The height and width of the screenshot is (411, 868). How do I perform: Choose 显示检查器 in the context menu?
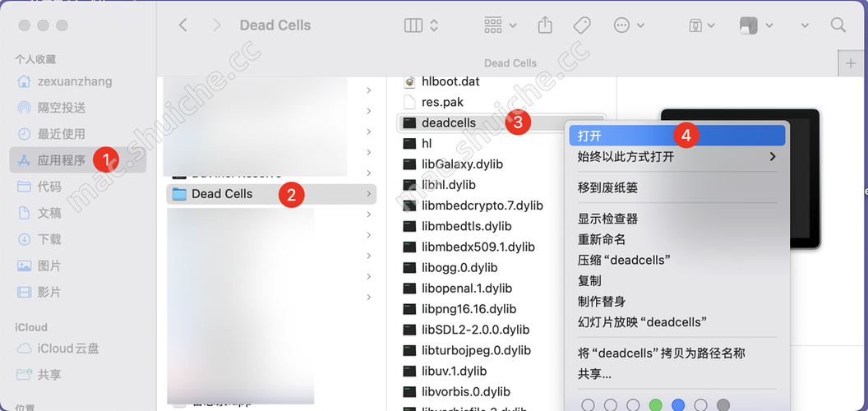coord(676,219)
